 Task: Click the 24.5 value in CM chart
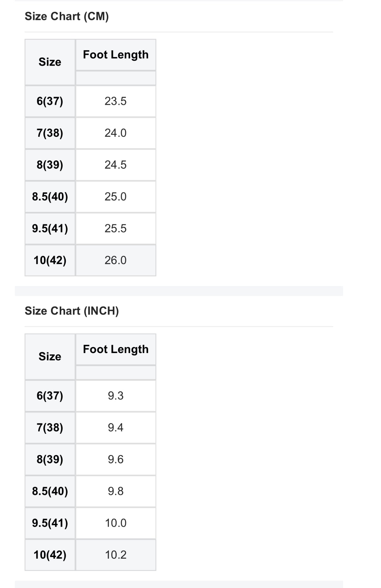[x=116, y=165]
